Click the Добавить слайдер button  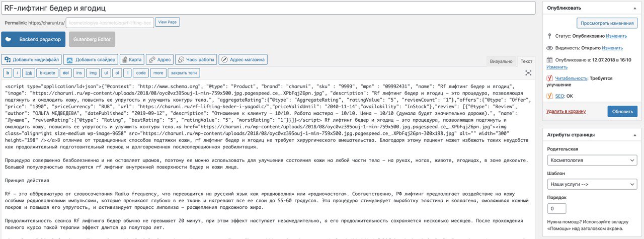pos(91,59)
